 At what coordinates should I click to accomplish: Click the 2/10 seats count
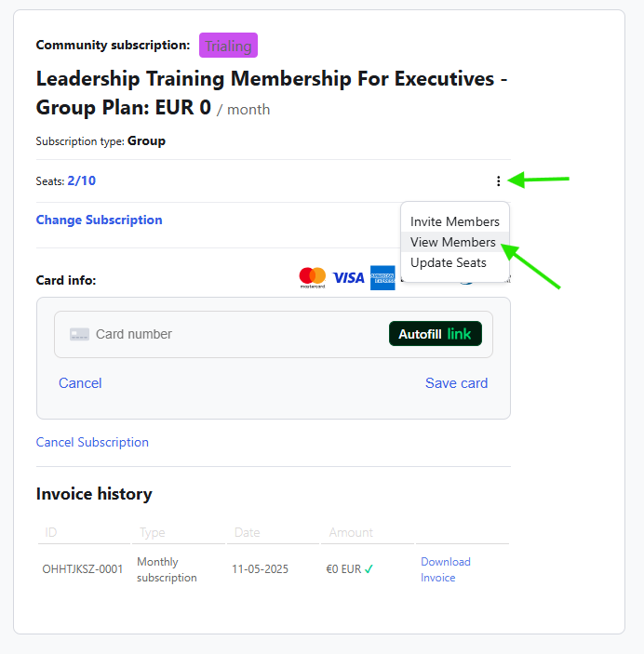(x=82, y=181)
